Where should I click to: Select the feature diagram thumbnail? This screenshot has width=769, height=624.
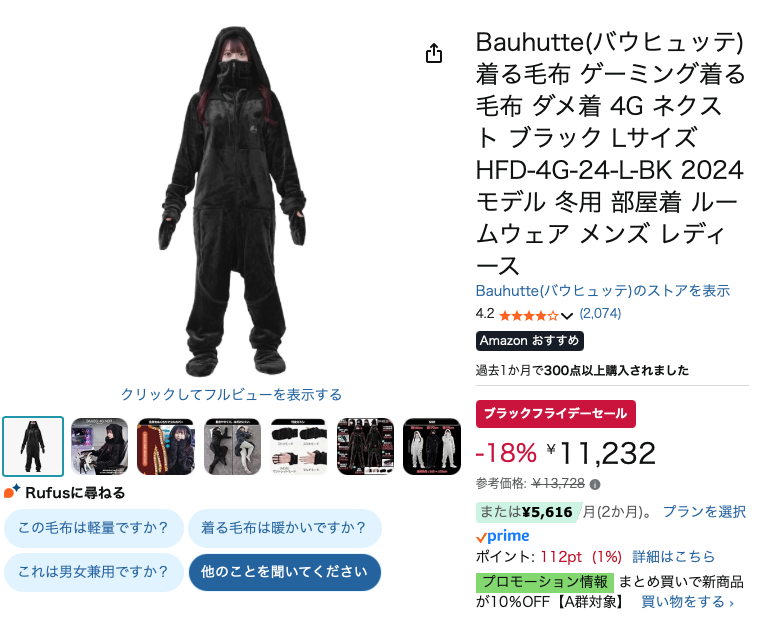click(x=365, y=446)
